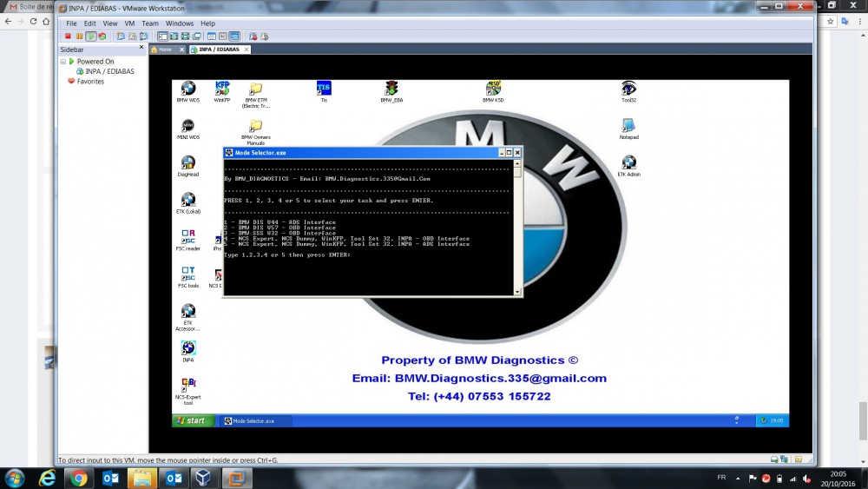Open MINI WDS desktop shortcut

(x=188, y=129)
